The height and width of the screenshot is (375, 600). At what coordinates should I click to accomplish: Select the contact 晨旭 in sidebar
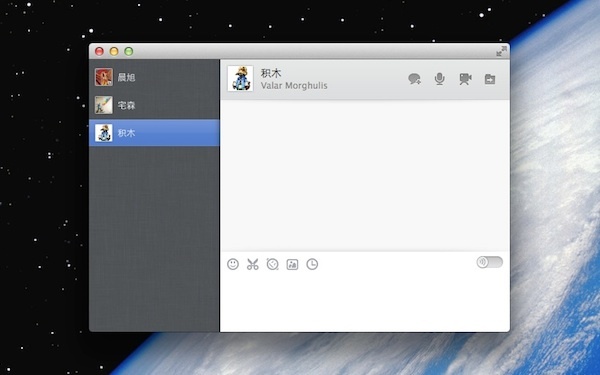[154, 77]
